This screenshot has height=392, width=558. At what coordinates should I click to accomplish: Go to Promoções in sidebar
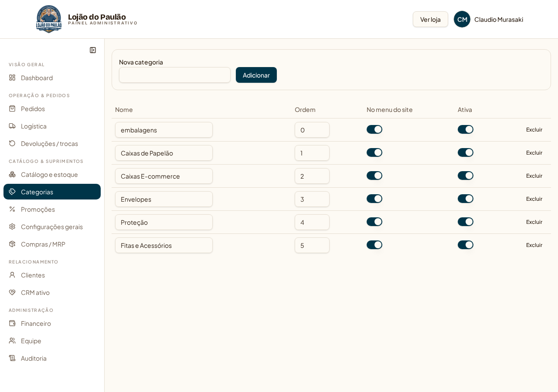pyautogui.click(x=52, y=209)
